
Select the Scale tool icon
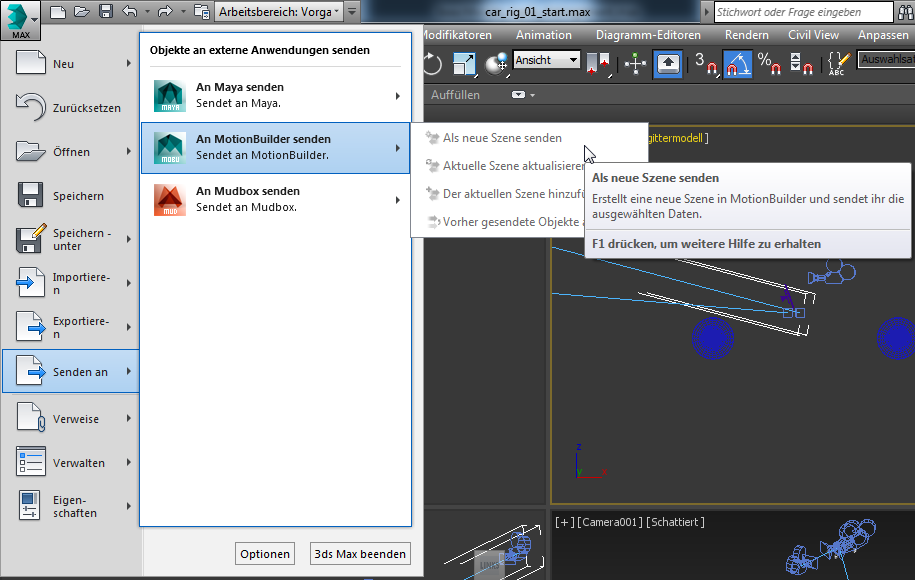point(465,64)
